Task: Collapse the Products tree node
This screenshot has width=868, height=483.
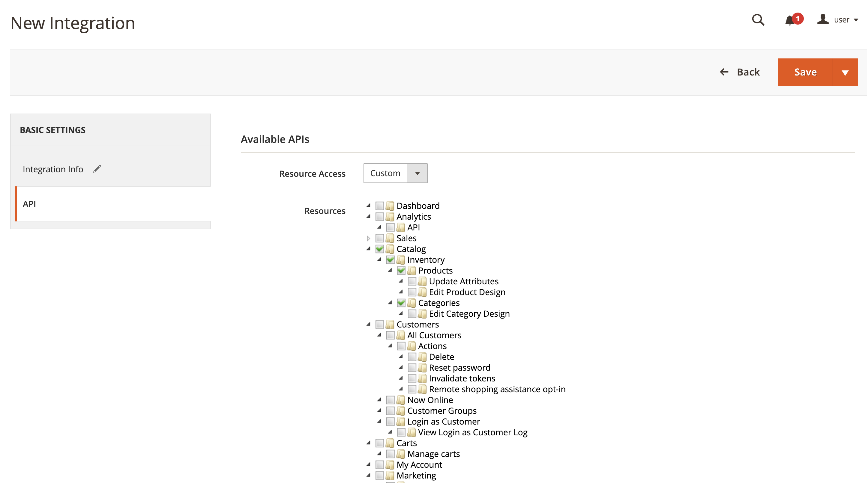Action: coord(390,270)
